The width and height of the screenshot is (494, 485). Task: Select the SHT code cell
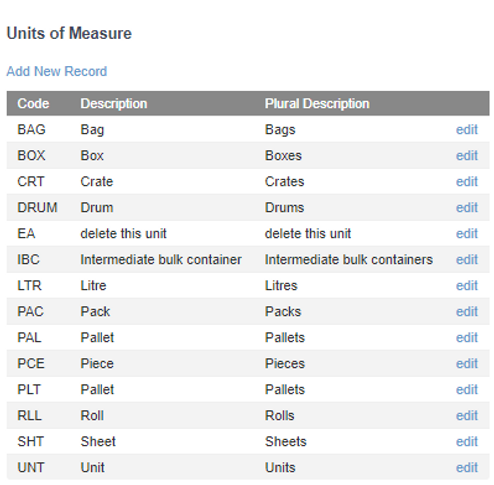pos(30,441)
